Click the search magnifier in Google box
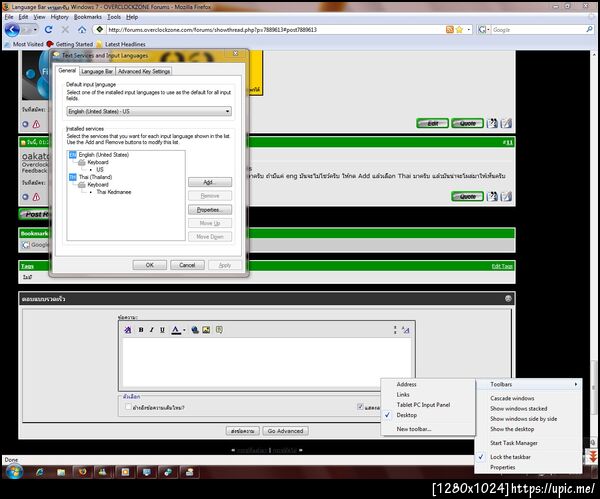Screen dimensions: 600x499 pyautogui.click(x=589, y=29)
